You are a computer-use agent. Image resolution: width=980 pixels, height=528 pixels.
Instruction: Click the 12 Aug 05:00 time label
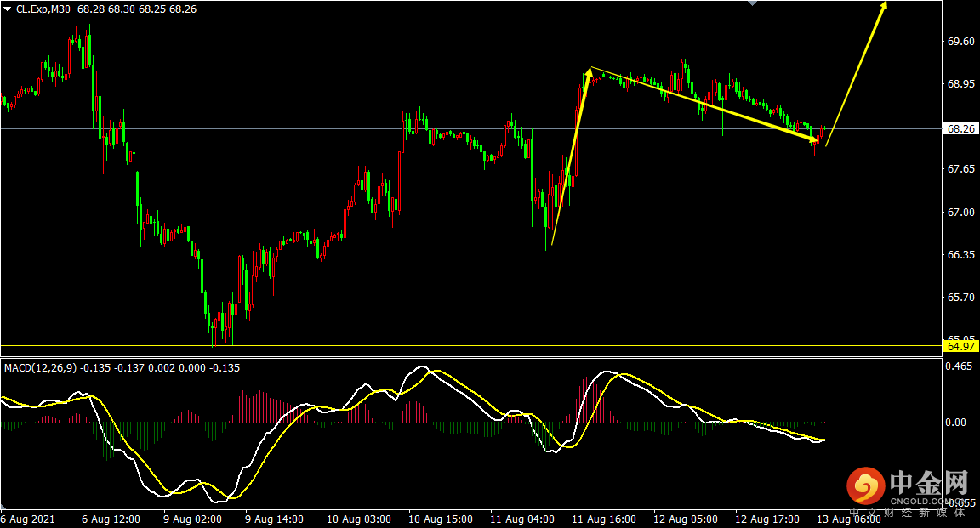686,519
